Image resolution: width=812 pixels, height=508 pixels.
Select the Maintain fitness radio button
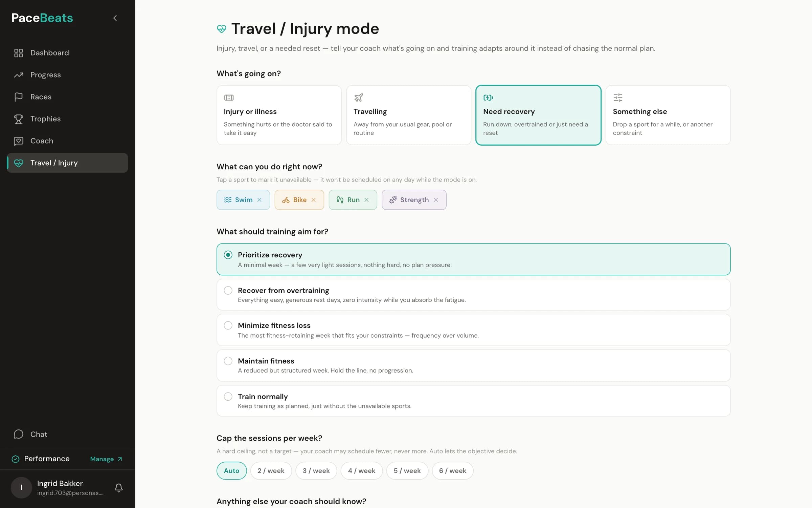click(x=228, y=361)
